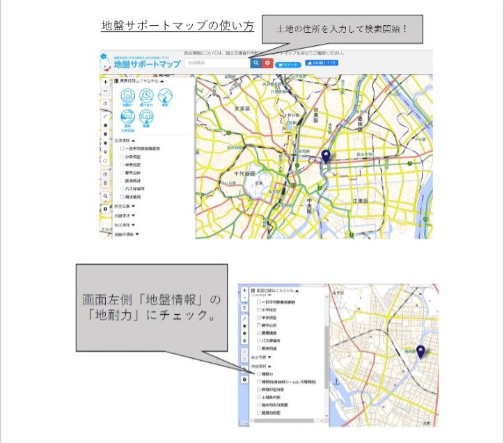
Task: Check the 微地形区分図 checkbox
Action: pyautogui.click(x=258, y=389)
